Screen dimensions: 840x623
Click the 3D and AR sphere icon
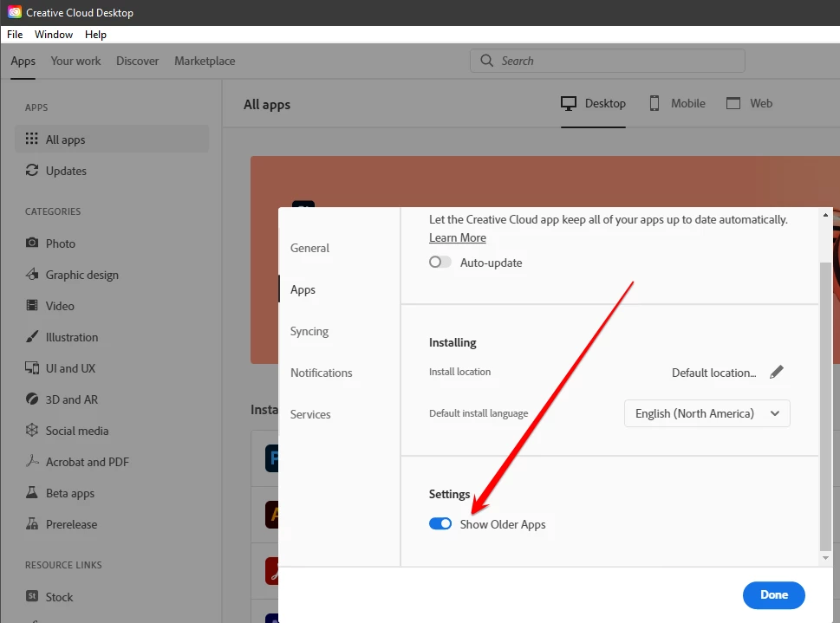31,399
